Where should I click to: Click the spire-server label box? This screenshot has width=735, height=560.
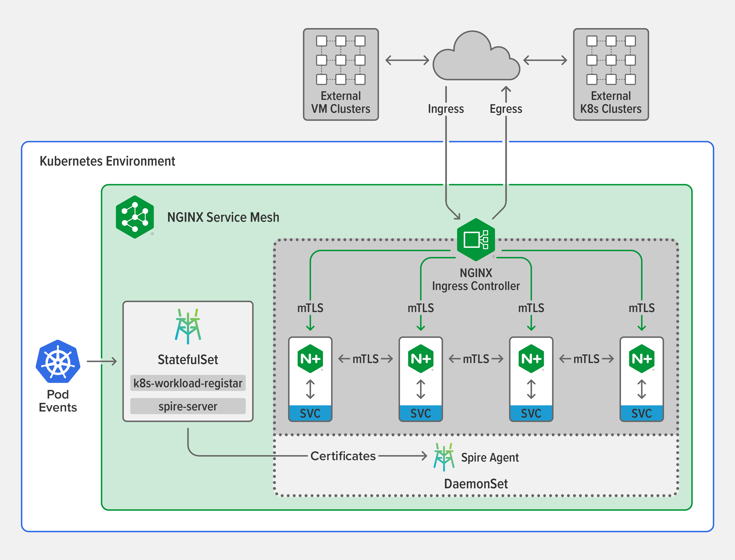188,406
